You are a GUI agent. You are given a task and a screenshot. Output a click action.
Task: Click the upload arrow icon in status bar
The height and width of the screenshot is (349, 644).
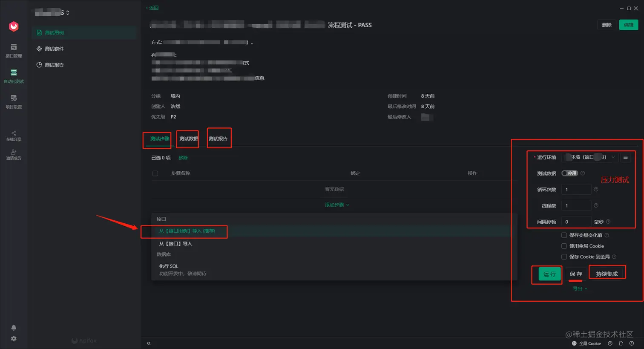pos(610,343)
